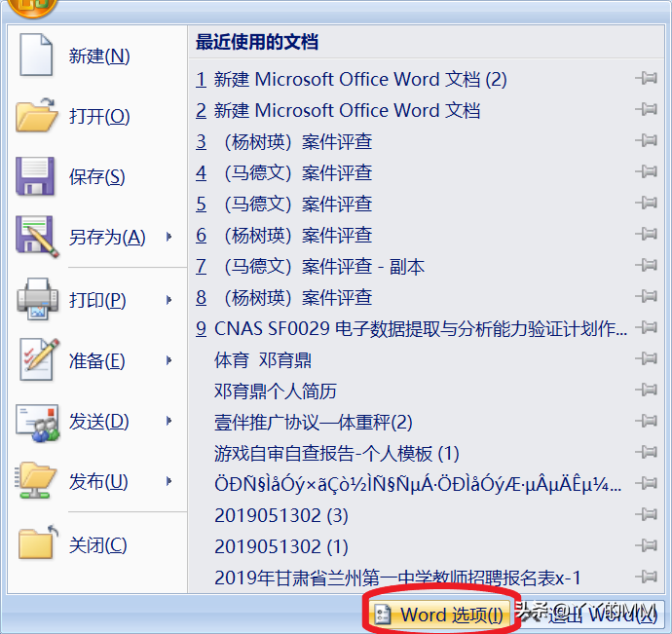Open the garbled recent file starting with ÖÐÑ§
The height and width of the screenshot is (634, 672).
[x=418, y=485]
